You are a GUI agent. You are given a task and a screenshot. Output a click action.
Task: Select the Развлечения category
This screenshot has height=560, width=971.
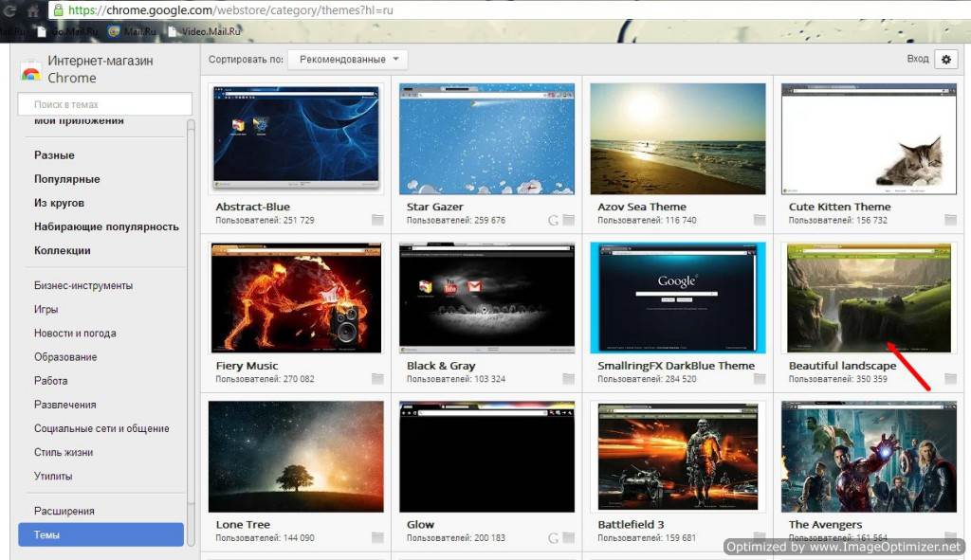(65, 405)
